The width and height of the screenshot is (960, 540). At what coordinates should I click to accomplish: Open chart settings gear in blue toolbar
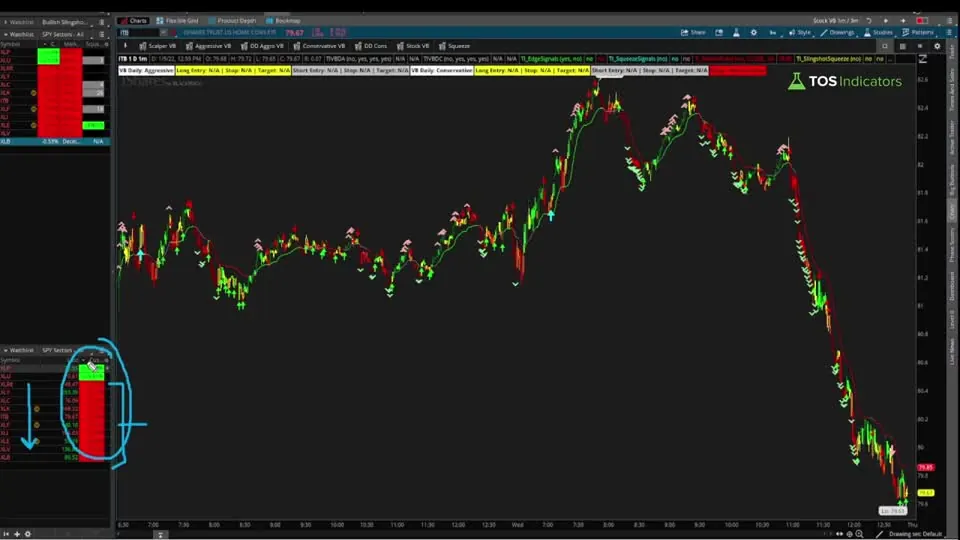pyautogui.click(x=754, y=32)
